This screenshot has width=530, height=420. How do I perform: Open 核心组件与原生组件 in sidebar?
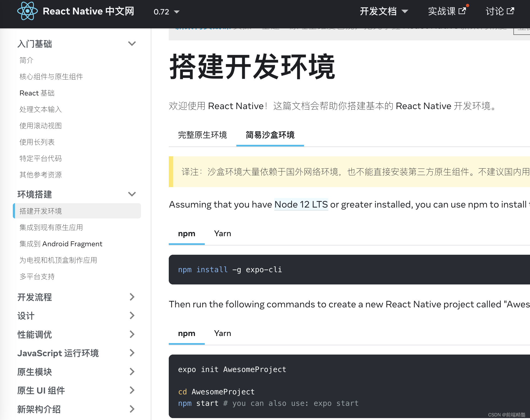coord(51,77)
